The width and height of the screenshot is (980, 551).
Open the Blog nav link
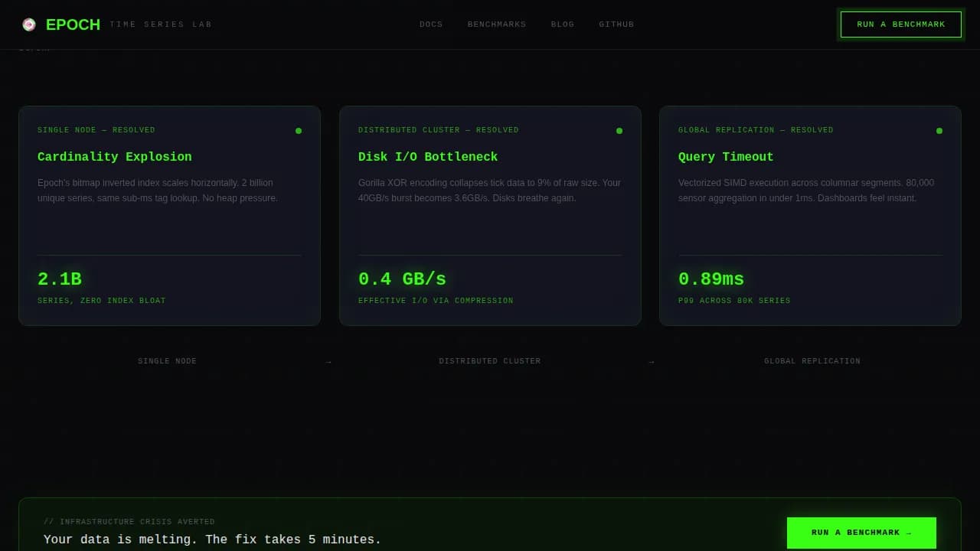(x=563, y=24)
